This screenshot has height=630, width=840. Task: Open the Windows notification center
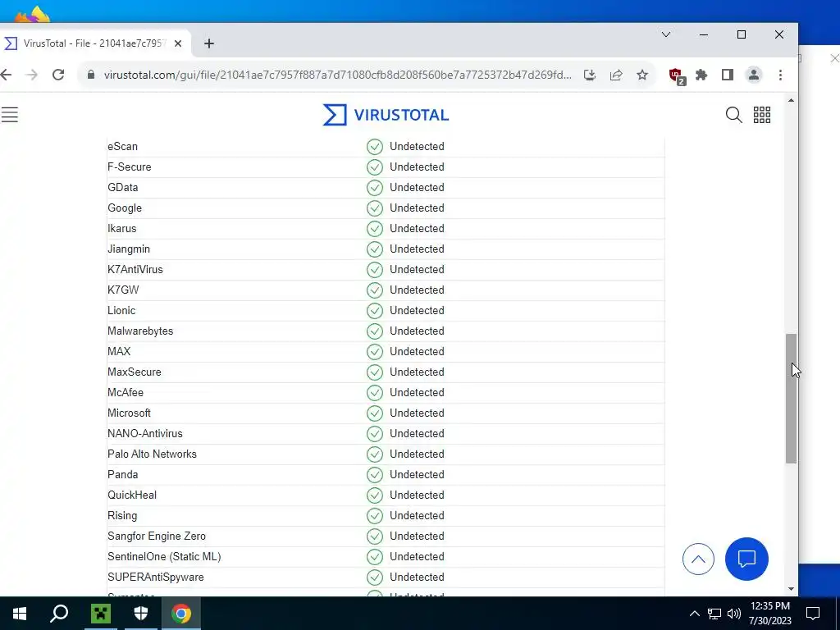pyautogui.click(x=813, y=614)
